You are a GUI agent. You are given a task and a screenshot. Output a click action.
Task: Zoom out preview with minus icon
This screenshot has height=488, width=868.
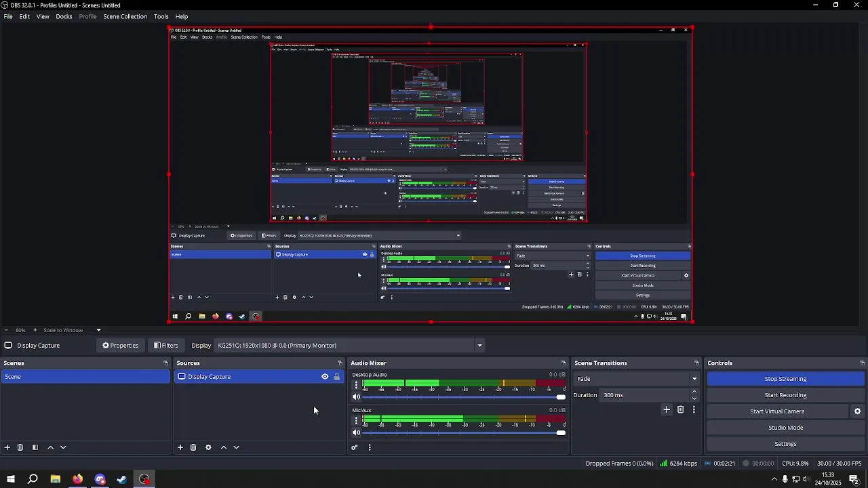pos(6,330)
